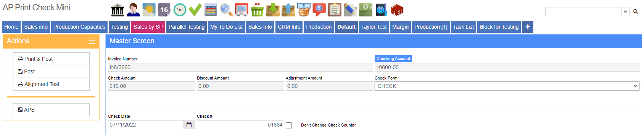Open the Production tab

[x=319, y=27]
